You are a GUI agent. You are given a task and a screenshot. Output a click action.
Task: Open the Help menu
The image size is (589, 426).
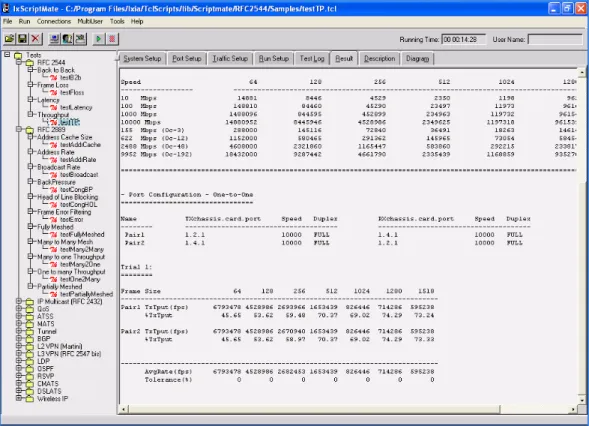137,21
